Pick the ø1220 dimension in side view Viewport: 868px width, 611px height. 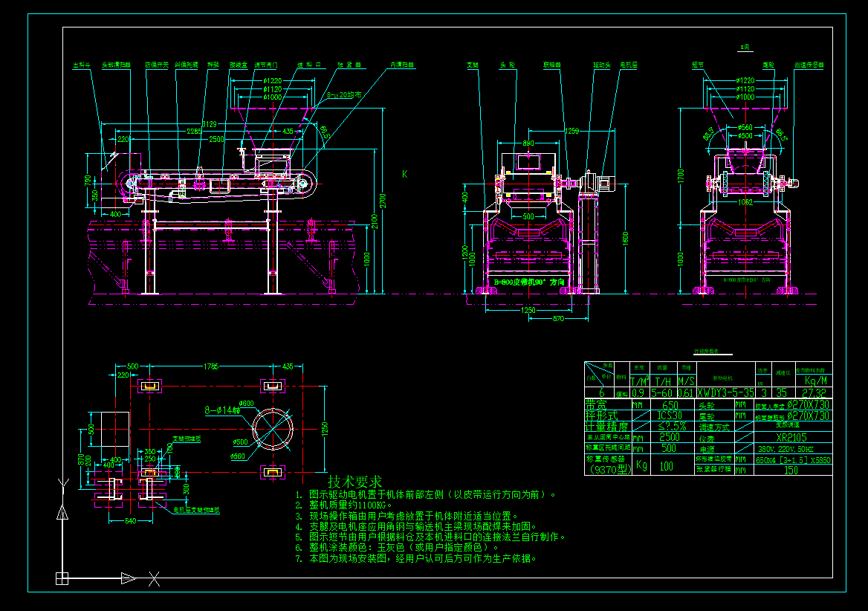coord(745,80)
